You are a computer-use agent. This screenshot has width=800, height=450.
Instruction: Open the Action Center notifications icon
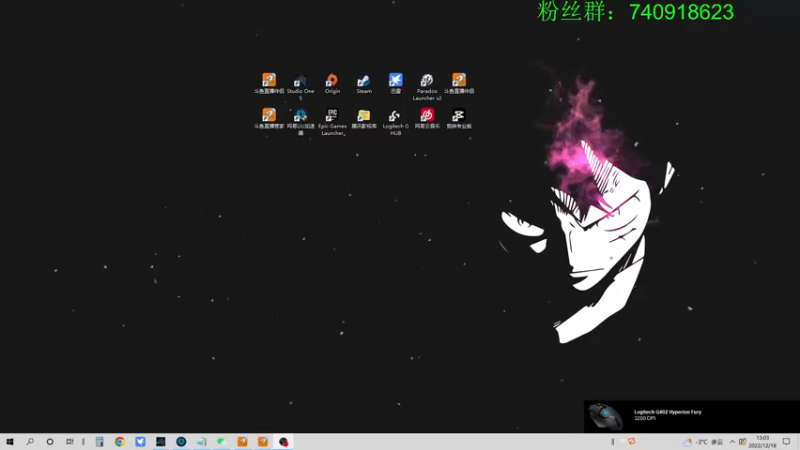pos(786,442)
